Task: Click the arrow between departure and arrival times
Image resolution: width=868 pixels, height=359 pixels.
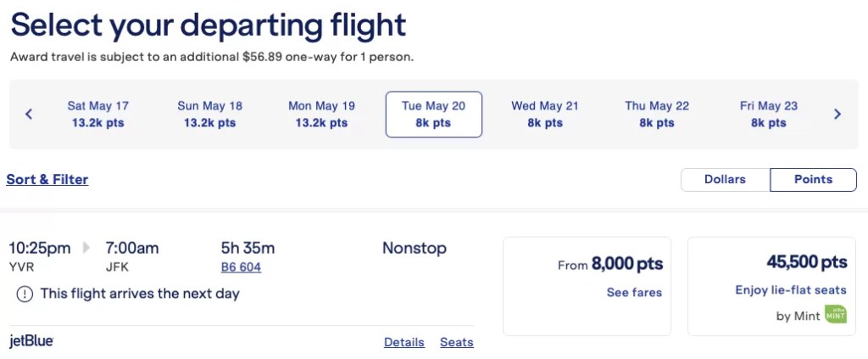Action: 86,248
